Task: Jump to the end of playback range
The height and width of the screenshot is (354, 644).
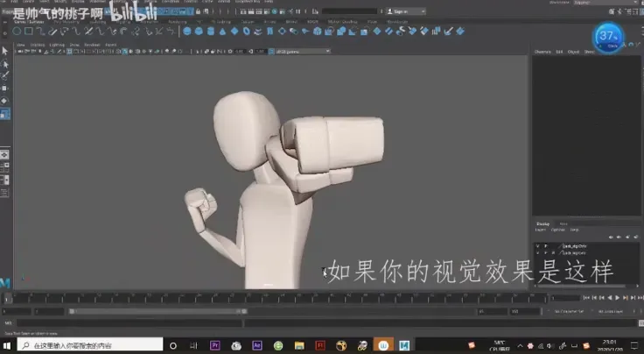Action: [x=640, y=298]
